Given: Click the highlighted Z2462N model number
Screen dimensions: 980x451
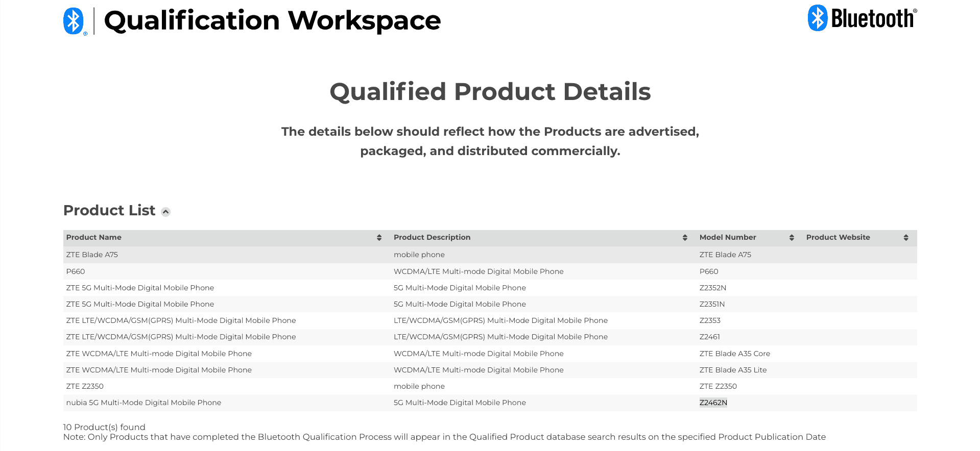Looking at the screenshot, I should click(x=713, y=403).
